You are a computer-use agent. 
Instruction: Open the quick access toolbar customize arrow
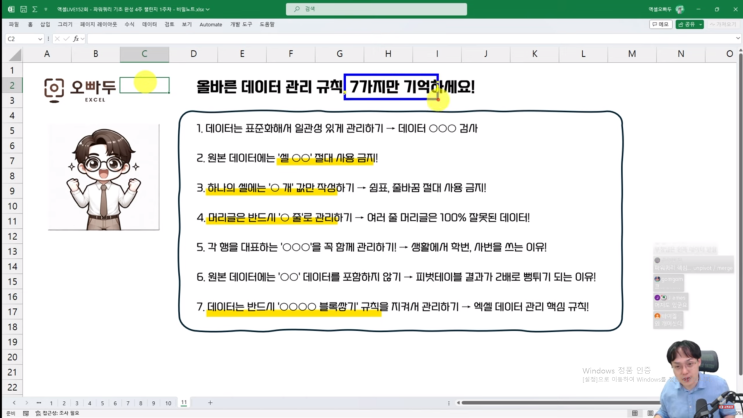[x=46, y=9]
